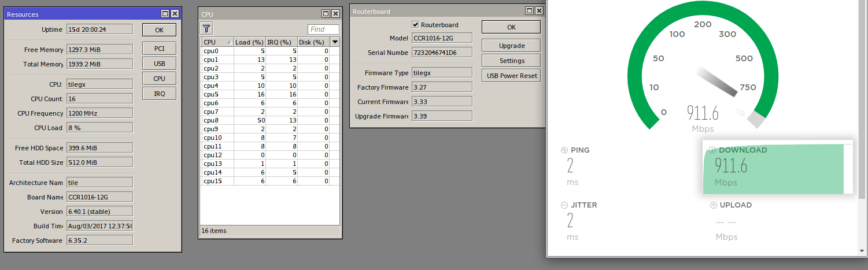Image resolution: width=868 pixels, height=270 pixels.
Task: Click the USB Power Reset button
Action: coord(511,76)
